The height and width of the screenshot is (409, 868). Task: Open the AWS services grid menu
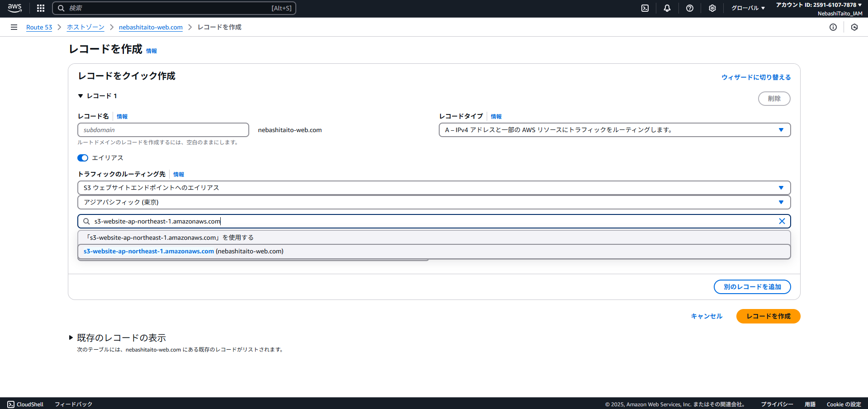coord(41,8)
